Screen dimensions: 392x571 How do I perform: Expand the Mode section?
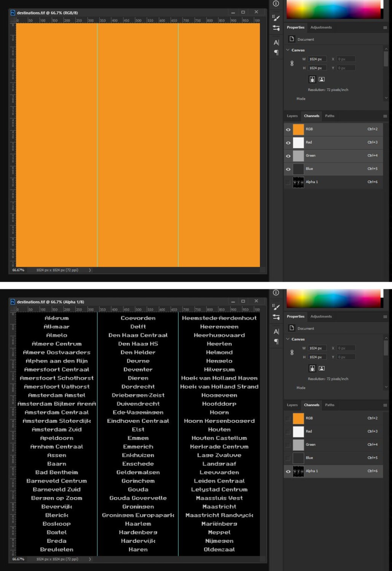pyautogui.click(x=301, y=99)
